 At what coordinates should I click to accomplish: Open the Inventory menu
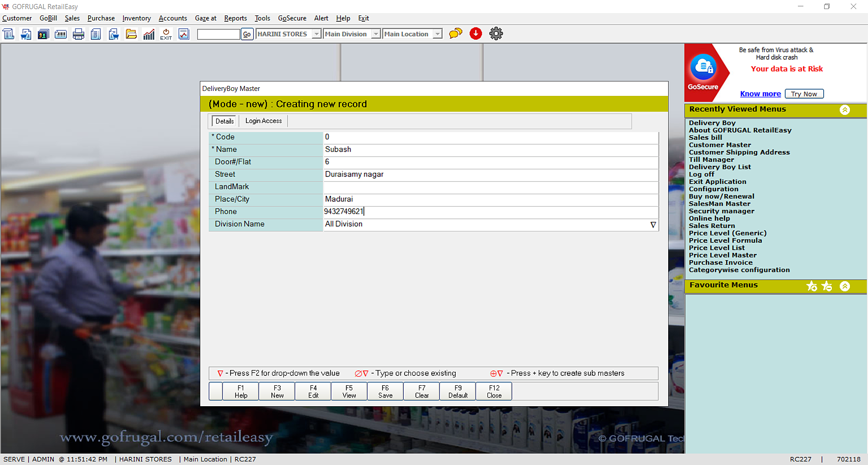pyautogui.click(x=137, y=18)
